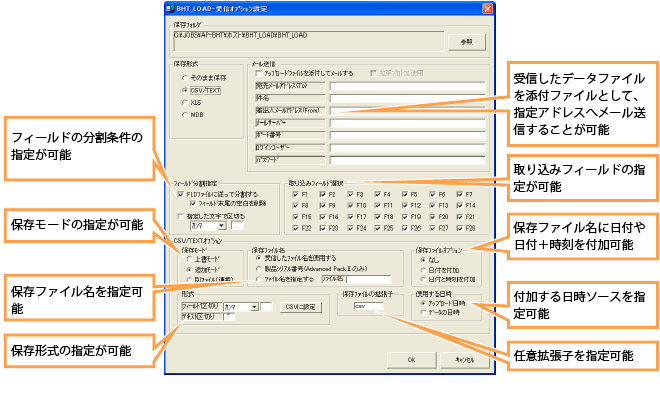Uncheck the F22 field checkbox
Screen dimensions: 660x397
tap(295, 228)
